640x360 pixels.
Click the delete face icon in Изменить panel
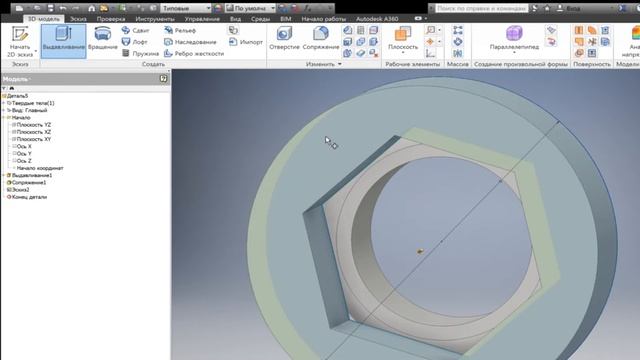point(373,53)
